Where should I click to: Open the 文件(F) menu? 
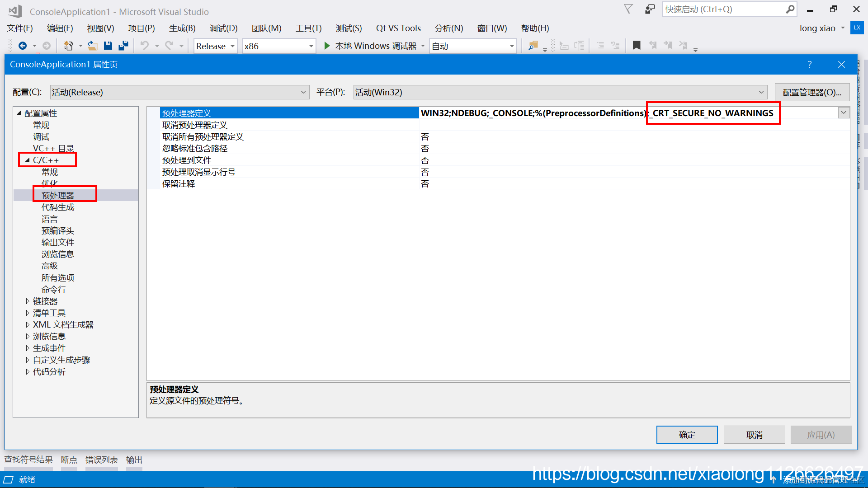pyautogui.click(x=20, y=28)
